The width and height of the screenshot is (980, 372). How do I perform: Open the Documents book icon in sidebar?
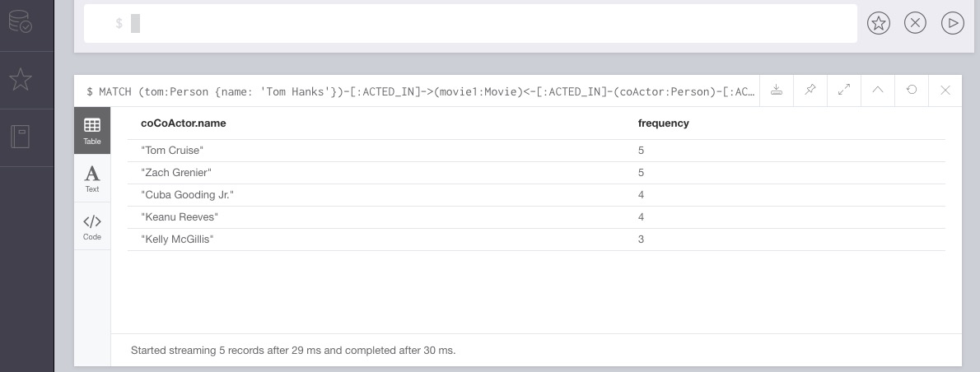point(21,136)
